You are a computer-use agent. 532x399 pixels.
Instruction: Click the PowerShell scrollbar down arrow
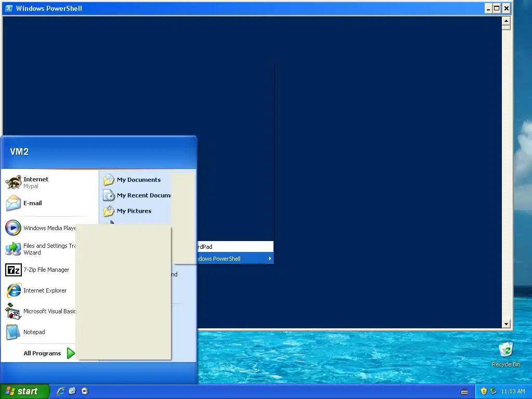506,324
